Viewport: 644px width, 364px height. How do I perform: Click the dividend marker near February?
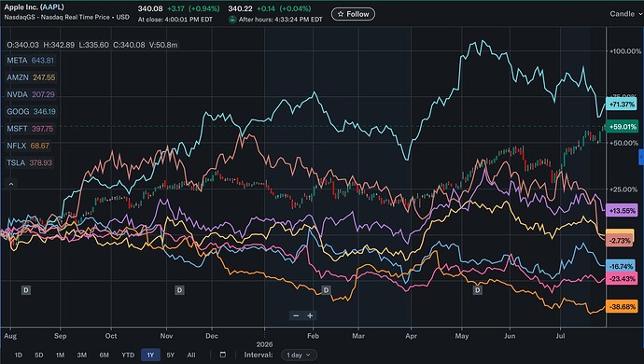[x=326, y=290]
